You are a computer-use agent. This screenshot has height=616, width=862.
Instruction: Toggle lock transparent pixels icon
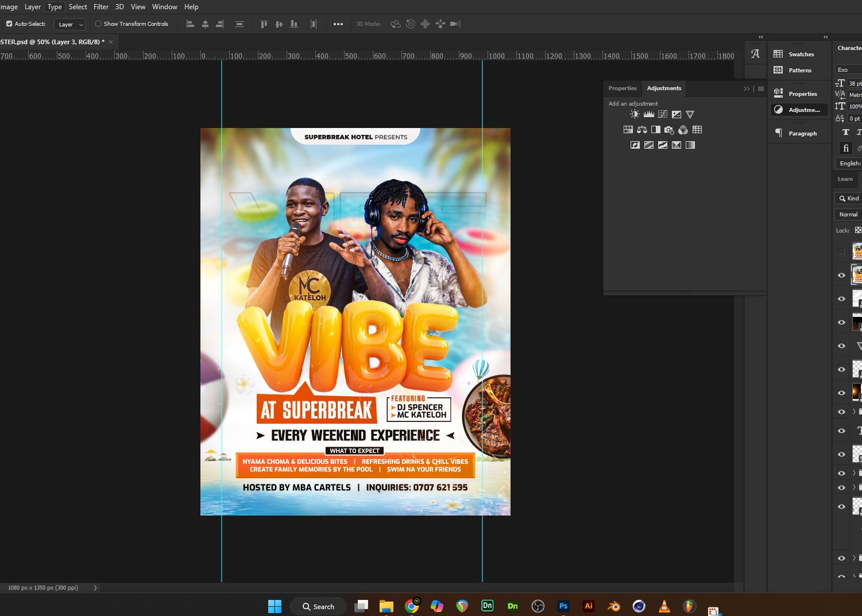858,230
